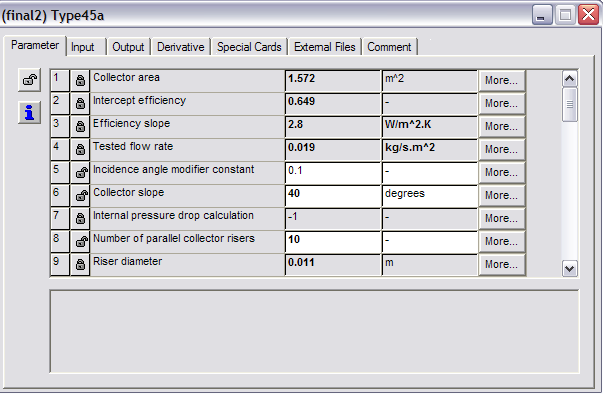Toggle lock for Internal pressure drop calculation
The image size is (603, 394).
80,219
